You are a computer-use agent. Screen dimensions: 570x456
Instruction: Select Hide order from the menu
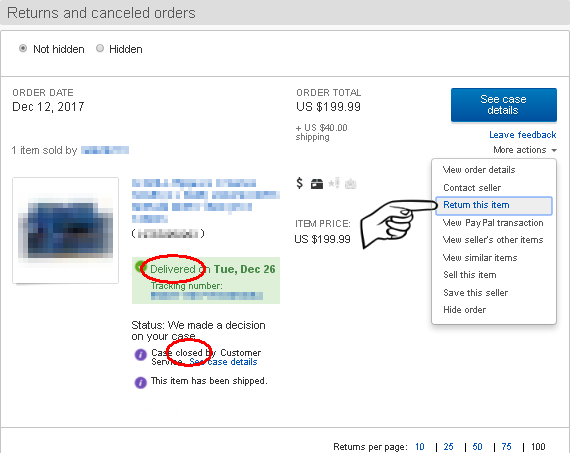click(464, 310)
